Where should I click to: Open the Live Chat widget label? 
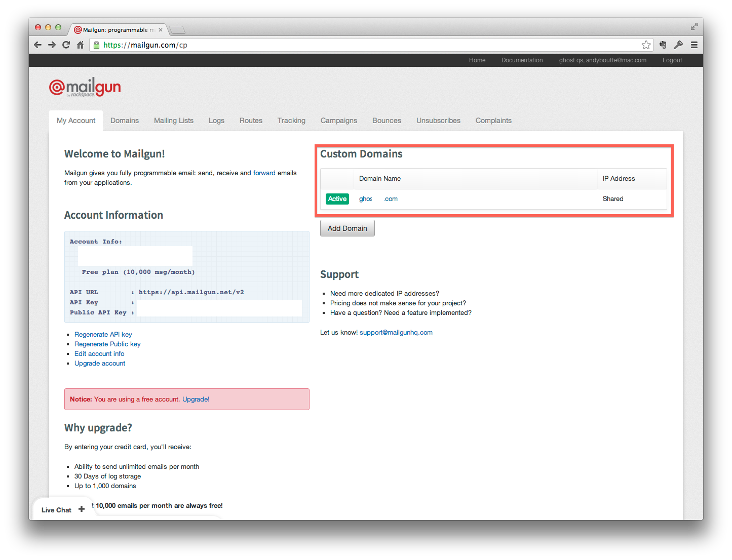pyautogui.click(x=56, y=510)
